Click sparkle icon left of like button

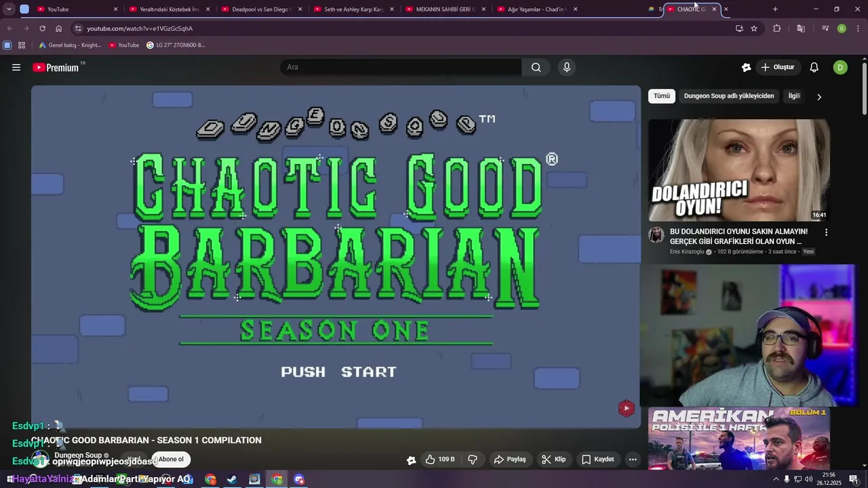[411, 460]
